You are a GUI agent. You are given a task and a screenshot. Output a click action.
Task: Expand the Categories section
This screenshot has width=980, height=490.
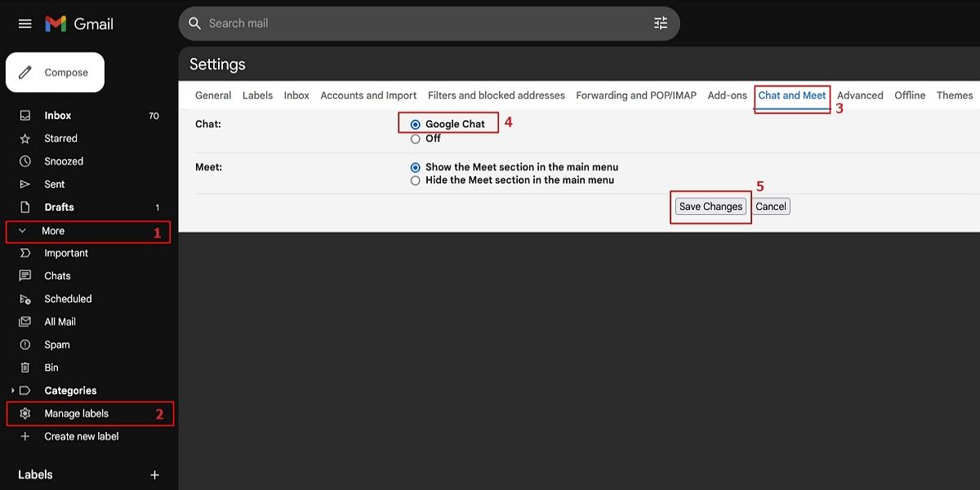point(11,390)
